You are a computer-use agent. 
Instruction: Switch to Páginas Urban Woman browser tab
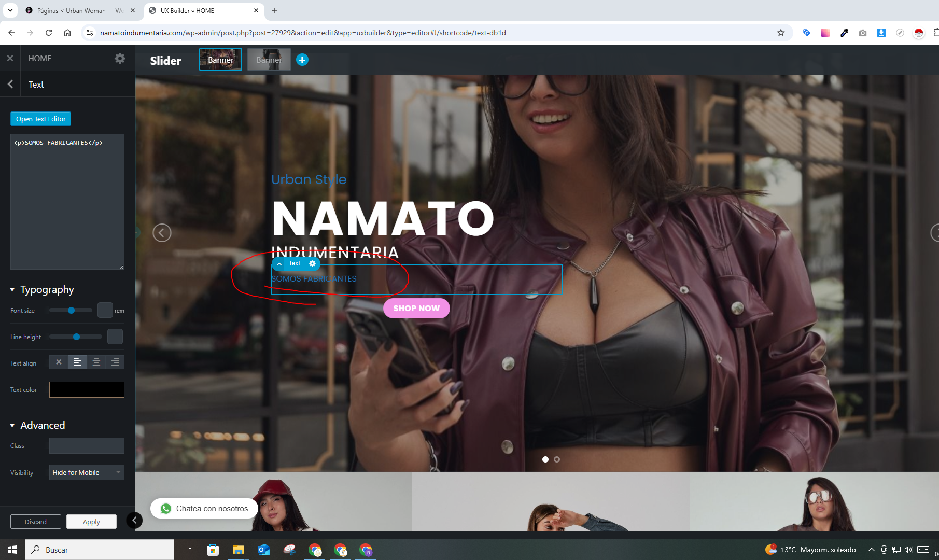80,10
